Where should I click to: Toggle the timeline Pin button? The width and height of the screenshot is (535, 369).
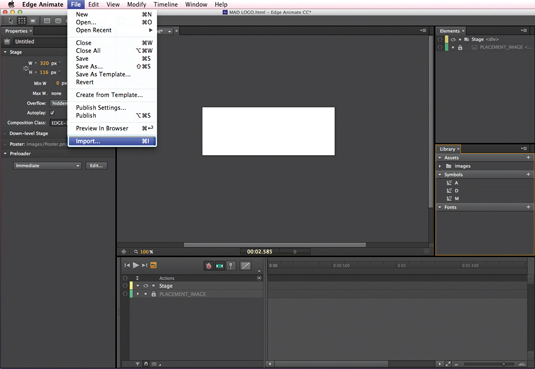[x=231, y=266]
